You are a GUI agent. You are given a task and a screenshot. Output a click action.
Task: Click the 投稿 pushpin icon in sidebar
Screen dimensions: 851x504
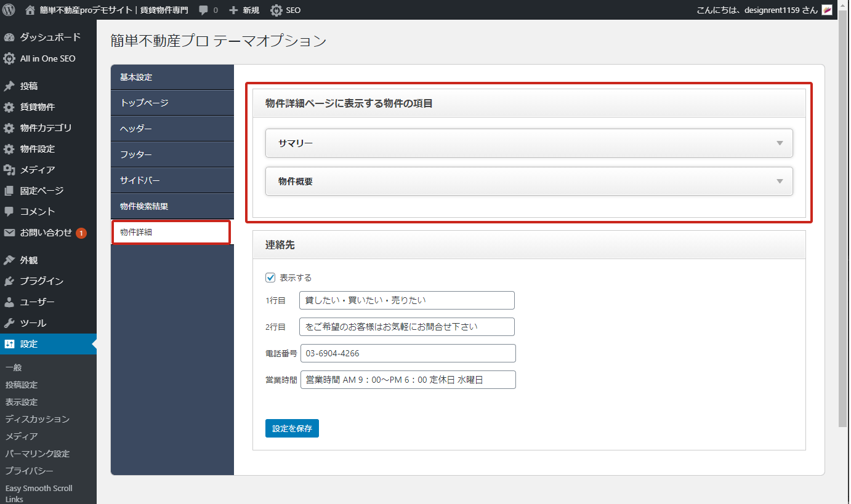coord(9,86)
